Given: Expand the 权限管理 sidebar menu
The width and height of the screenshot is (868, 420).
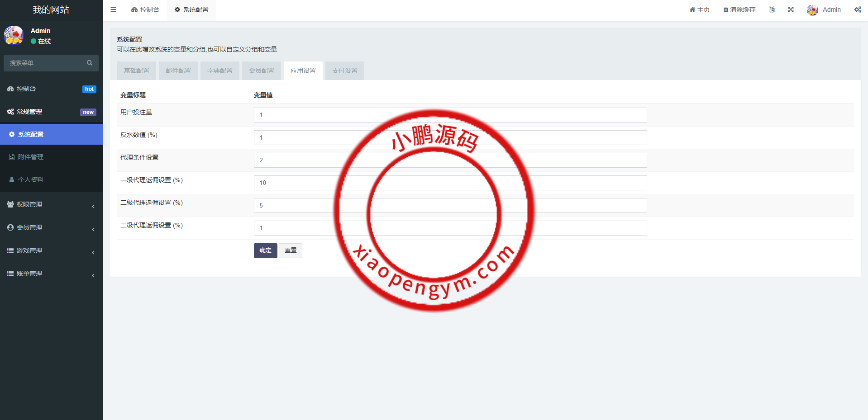Looking at the screenshot, I should 51,204.
